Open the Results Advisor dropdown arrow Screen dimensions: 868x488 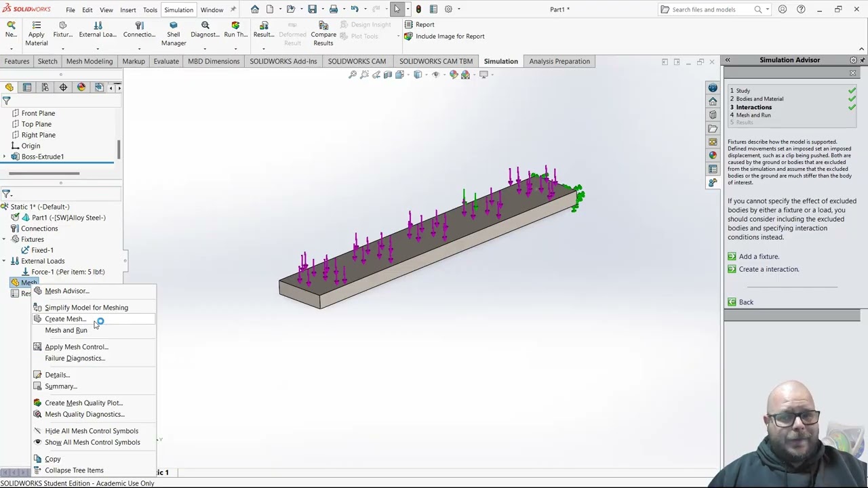pyautogui.click(x=264, y=49)
